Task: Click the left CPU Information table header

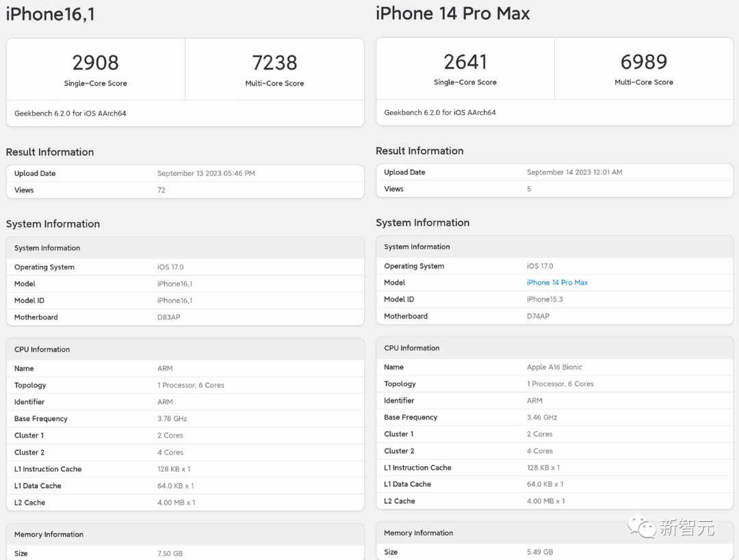Action: tap(42, 349)
